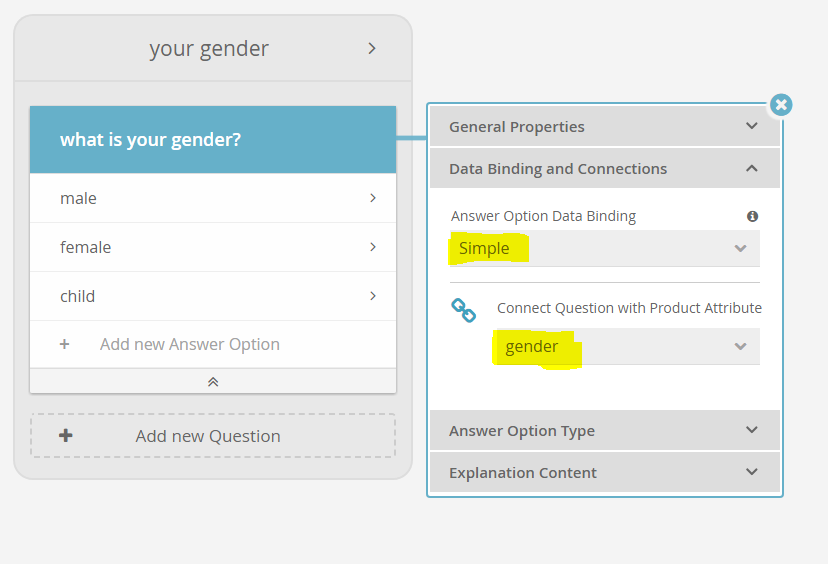828x564 pixels.
Task: Select the 'what is your gender?' question header
Action: coord(213,139)
